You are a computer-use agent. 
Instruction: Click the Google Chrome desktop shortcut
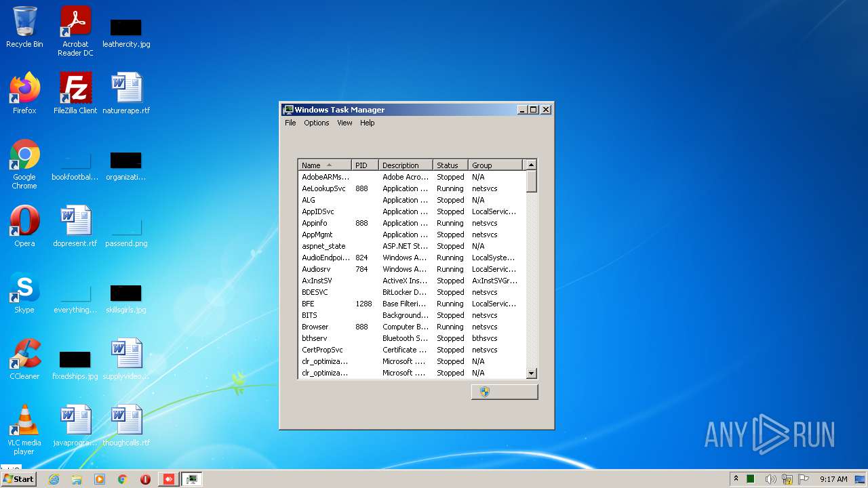[24, 165]
